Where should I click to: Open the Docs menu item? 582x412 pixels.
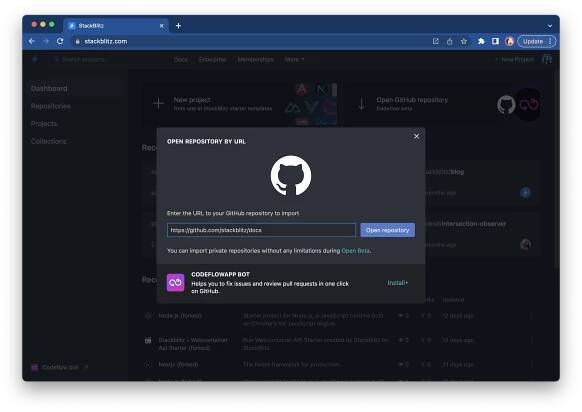(181, 59)
